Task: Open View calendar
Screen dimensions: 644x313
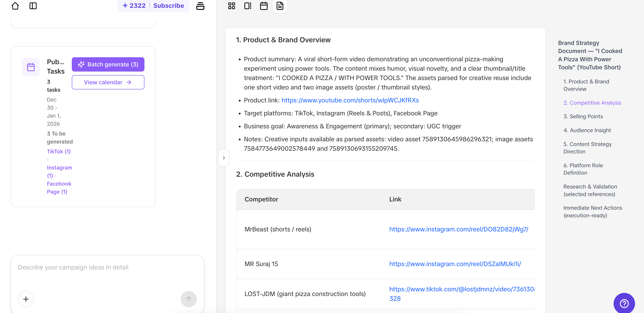Action: click(108, 82)
